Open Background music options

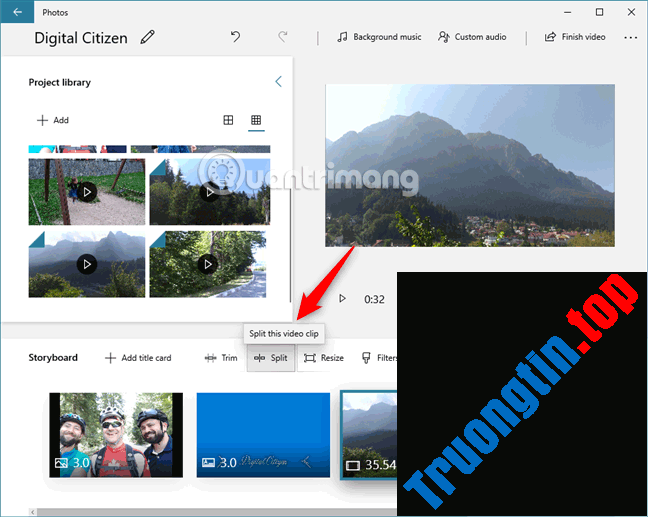[x=379, y=37]
